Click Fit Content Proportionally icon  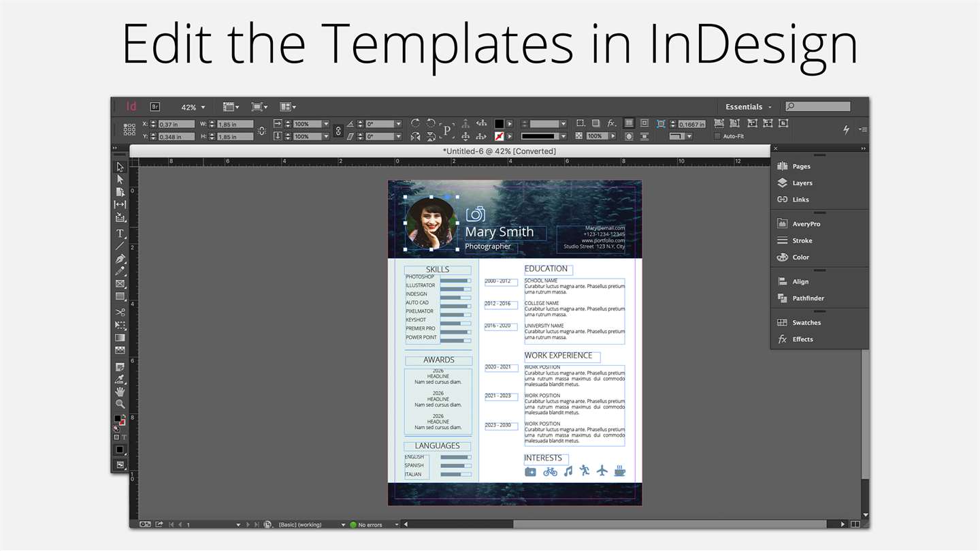734,123
